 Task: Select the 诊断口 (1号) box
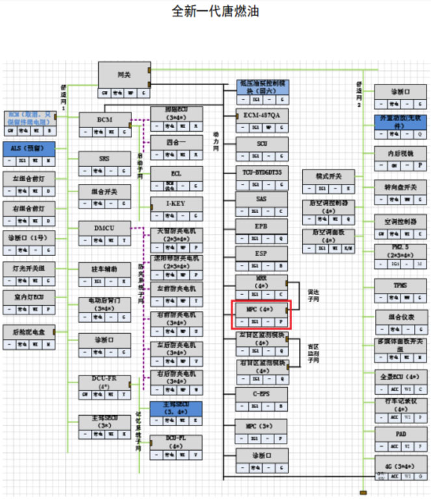coord(29,243)
